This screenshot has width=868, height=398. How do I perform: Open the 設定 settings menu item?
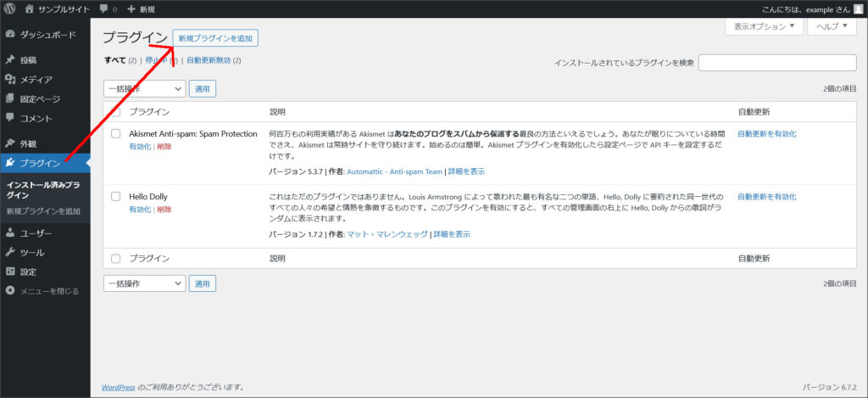(x=28, y=272)
